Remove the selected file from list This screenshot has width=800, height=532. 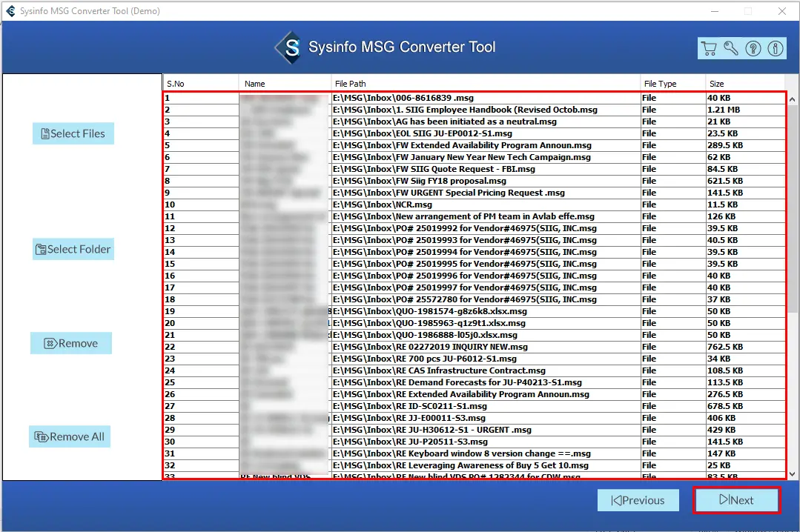(71, 344)
